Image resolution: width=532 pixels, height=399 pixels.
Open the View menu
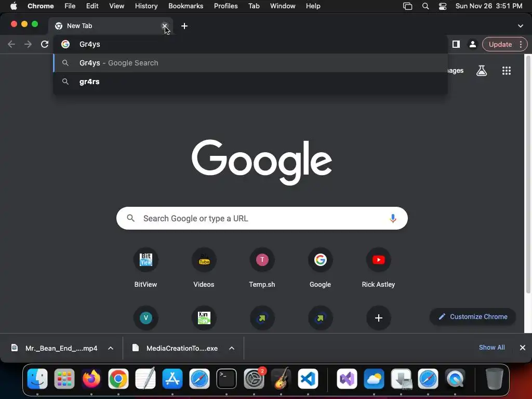tap(117, 6)
